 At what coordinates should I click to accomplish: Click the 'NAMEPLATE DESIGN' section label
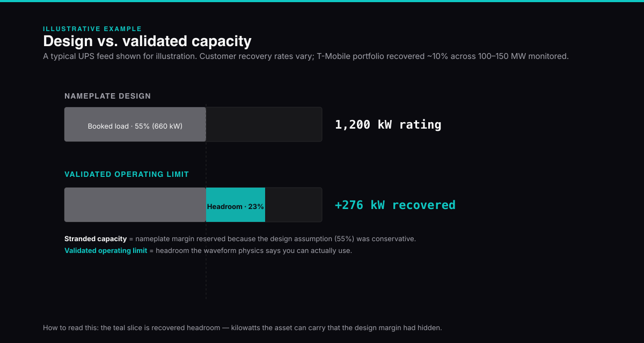(x=108, y=96)
